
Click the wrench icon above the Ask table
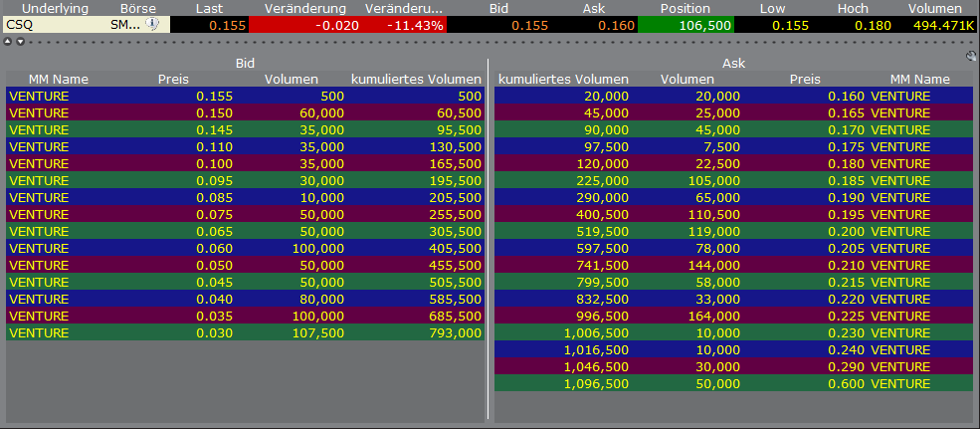tap(971, 57)
